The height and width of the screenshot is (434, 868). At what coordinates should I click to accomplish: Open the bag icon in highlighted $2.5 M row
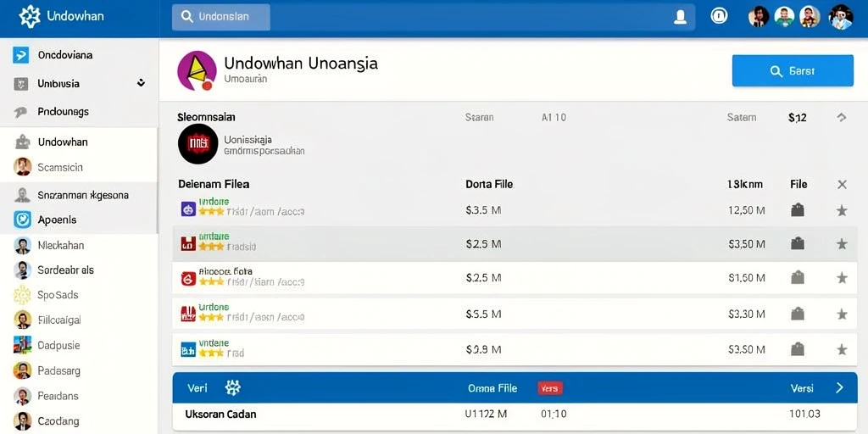point(797,243)
